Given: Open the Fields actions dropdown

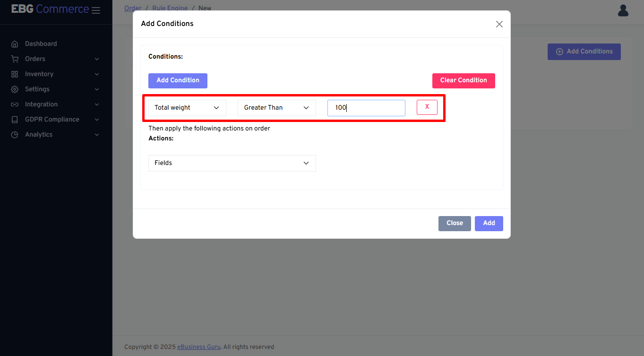Looking at the screenshot, I should (x=232, y=163).
